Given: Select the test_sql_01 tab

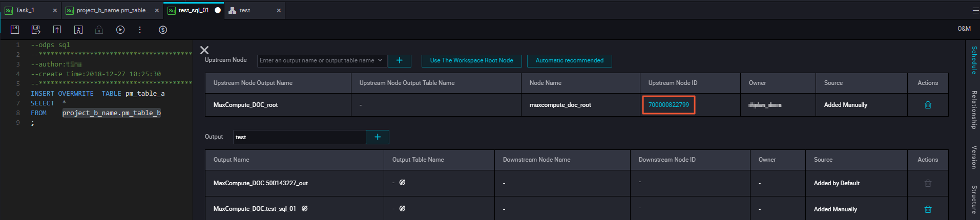Looking at the screenshot, I should [194, 10].
